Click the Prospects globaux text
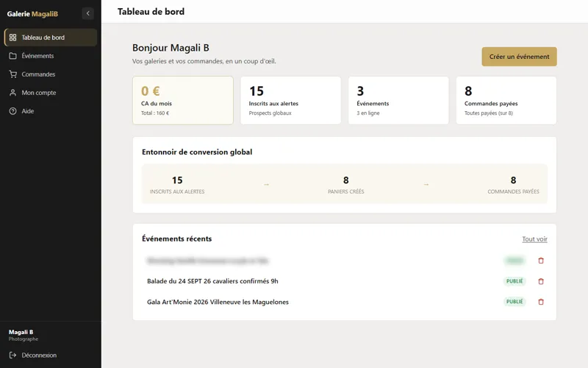Image resolution: width=588 pixels, height=368 pixels. pyautogui.click(x=270, y=113)
